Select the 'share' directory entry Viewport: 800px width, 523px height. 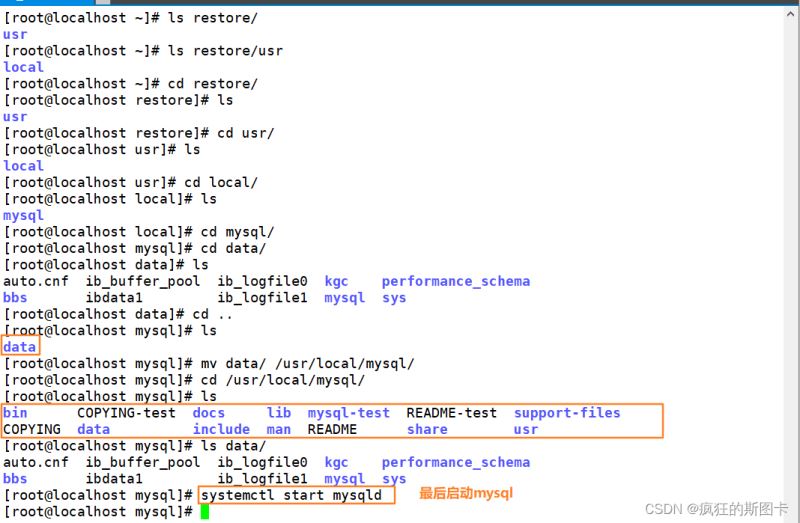(427, 429)
